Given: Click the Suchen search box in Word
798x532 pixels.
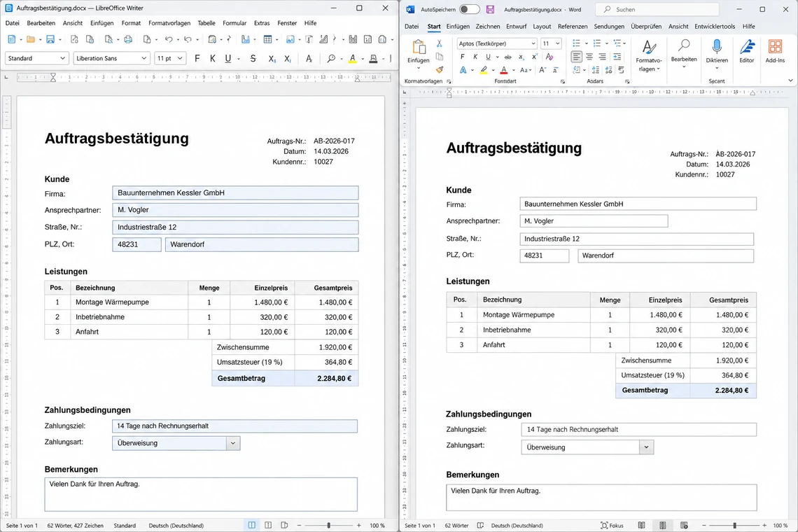Looking at the screenshot, I should (x=658, y=9).
